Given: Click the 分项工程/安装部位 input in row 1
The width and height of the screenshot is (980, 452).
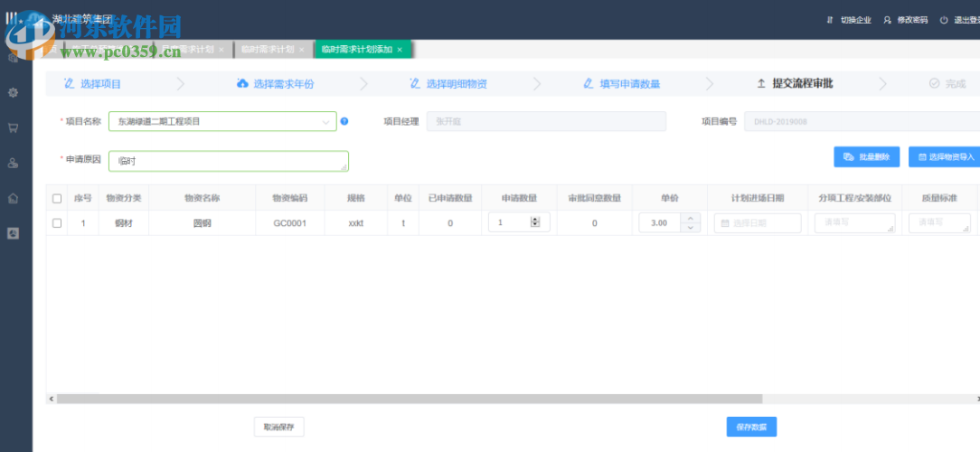Looking at the screenshot, I should [854, 222].
